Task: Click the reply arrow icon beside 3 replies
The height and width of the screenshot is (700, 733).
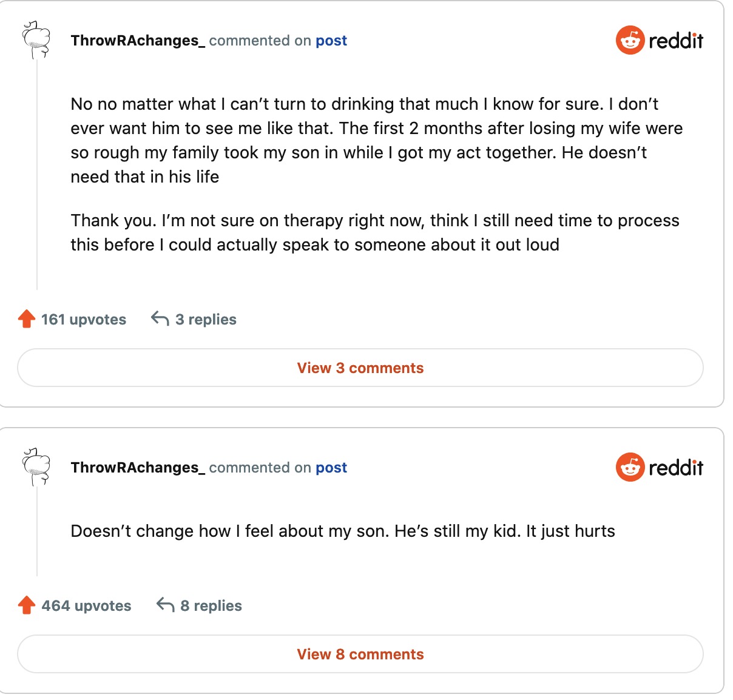Action: tap(160, 318)
